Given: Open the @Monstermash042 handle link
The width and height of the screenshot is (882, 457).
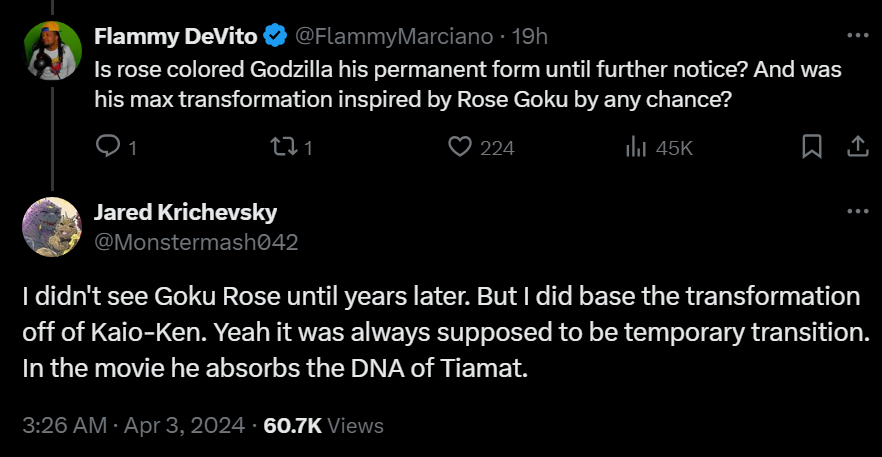Looking at the screenshot, I should [x=196, y=241].
